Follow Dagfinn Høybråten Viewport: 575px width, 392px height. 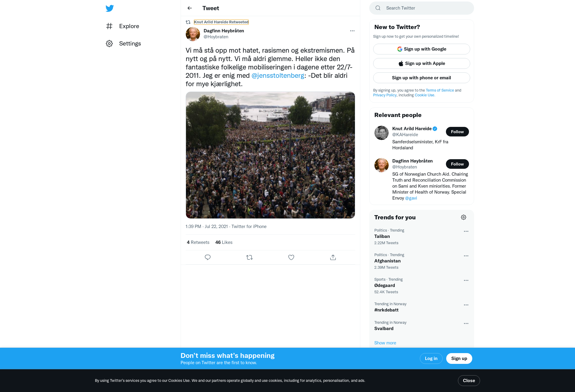tap(457, 164)
